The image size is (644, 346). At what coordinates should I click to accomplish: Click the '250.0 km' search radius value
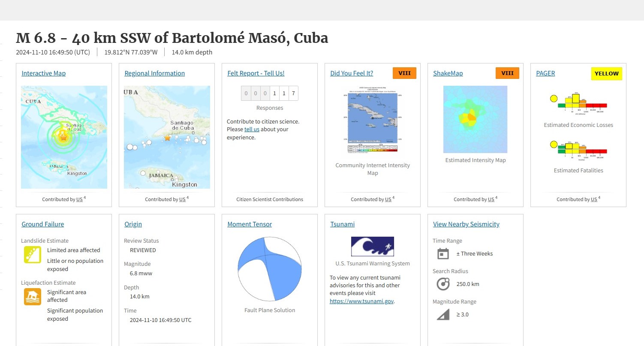pos(468,284)
